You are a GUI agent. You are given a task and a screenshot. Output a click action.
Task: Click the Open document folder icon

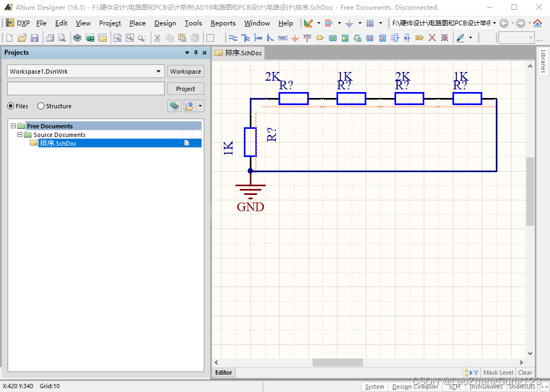[22, 37]
